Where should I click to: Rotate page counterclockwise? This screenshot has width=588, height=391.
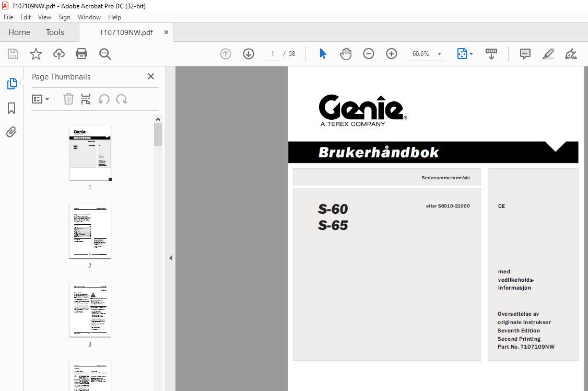(x=104, y=99)
